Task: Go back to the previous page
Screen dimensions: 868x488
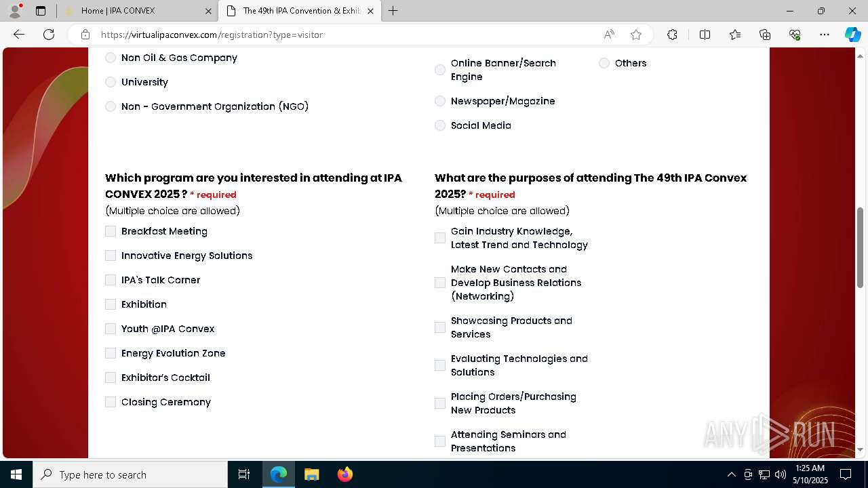Action: tap(19, 35)
